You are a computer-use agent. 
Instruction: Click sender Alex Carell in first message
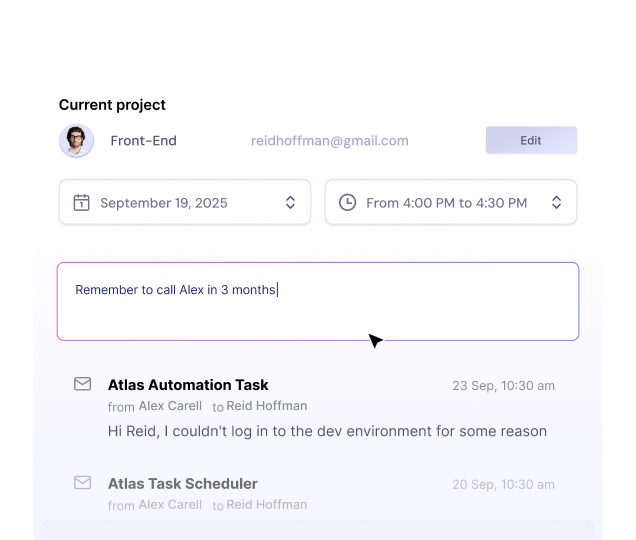pos(170,406)
